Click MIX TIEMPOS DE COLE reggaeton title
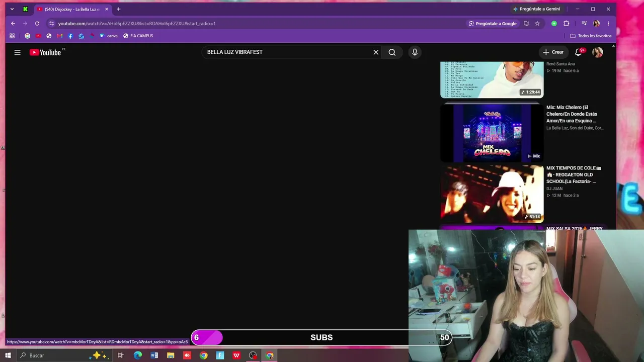Viewport: 644px width, 362px height. (574, 175)
